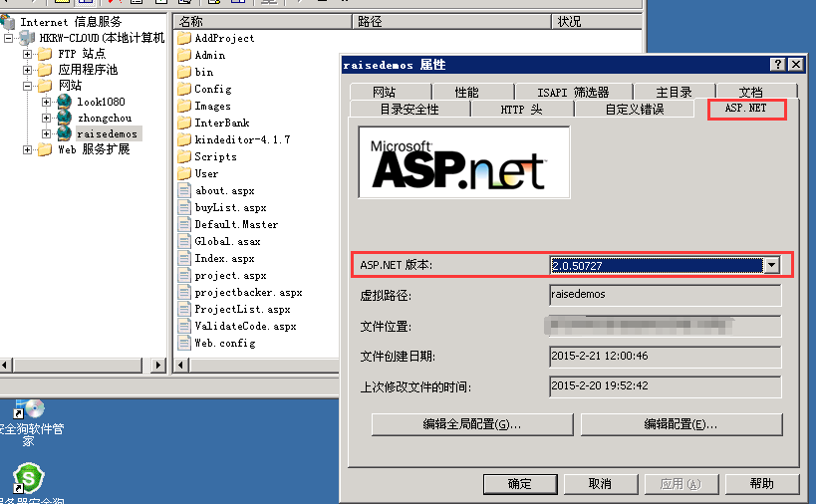This screenshot has width=816, height=504.
Task: Click the 帮助 button
Action: coord(762,484)
